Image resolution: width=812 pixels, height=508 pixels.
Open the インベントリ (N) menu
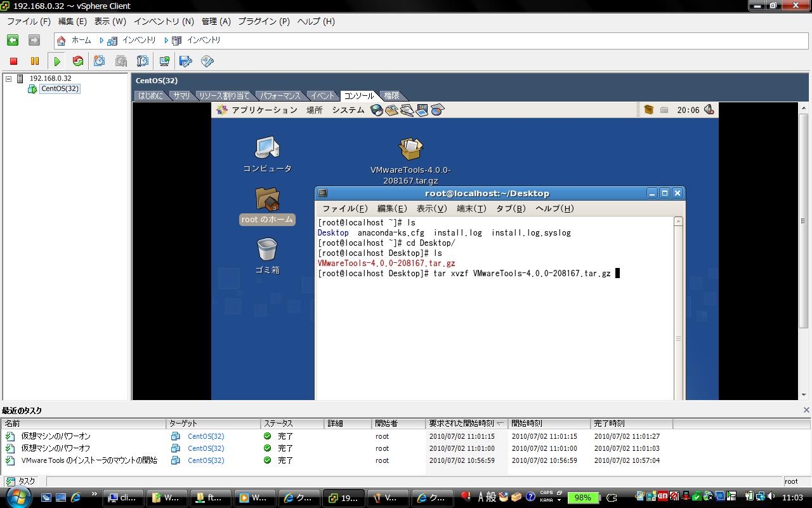tap(164, 21)
